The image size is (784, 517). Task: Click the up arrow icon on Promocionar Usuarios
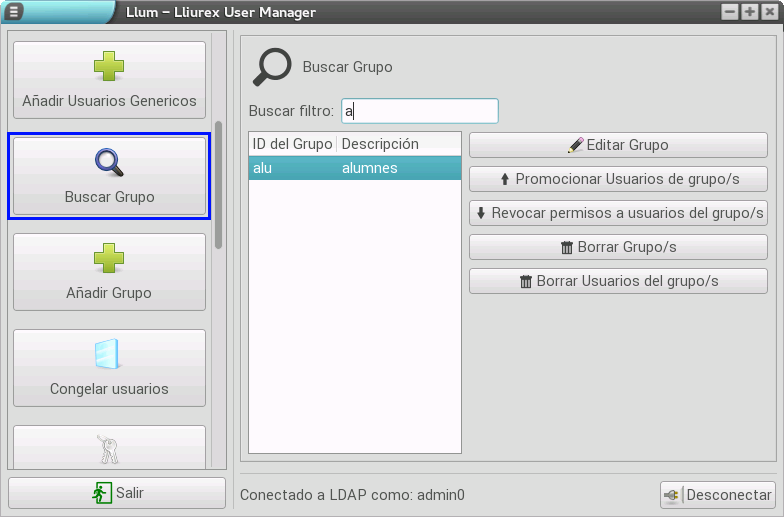505,180
